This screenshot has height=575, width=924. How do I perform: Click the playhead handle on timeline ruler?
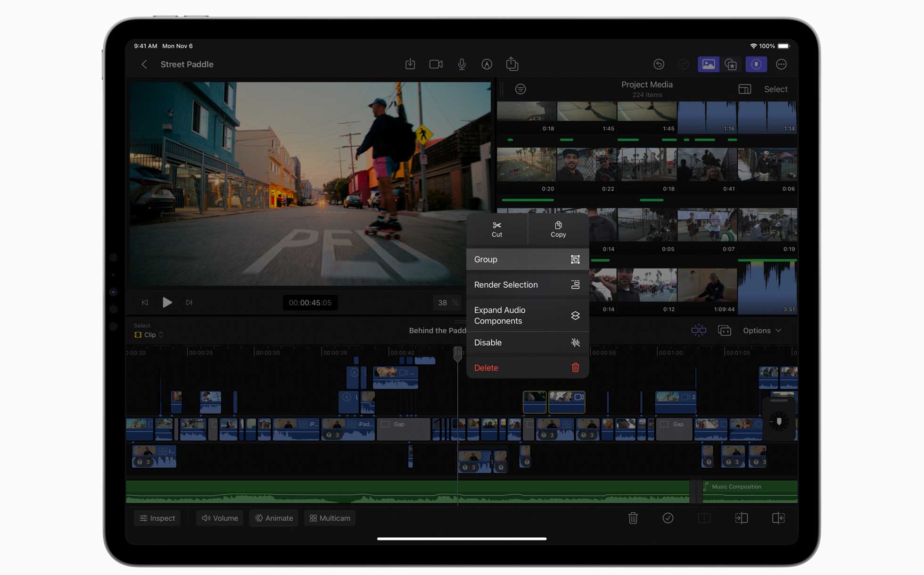457,353
